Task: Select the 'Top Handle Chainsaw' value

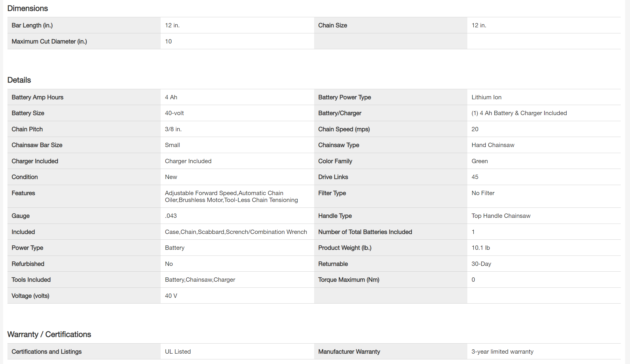Action: click(501, 216)
